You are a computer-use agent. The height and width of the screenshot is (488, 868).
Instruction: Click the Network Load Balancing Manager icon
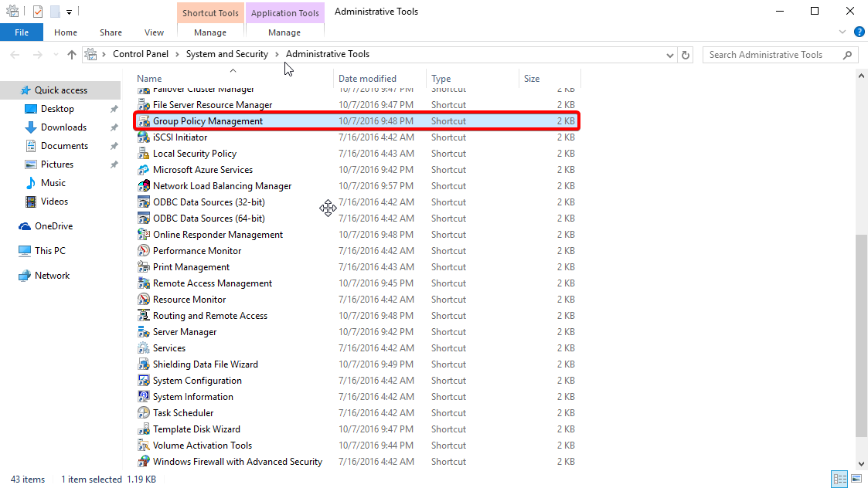pos(143,186)
